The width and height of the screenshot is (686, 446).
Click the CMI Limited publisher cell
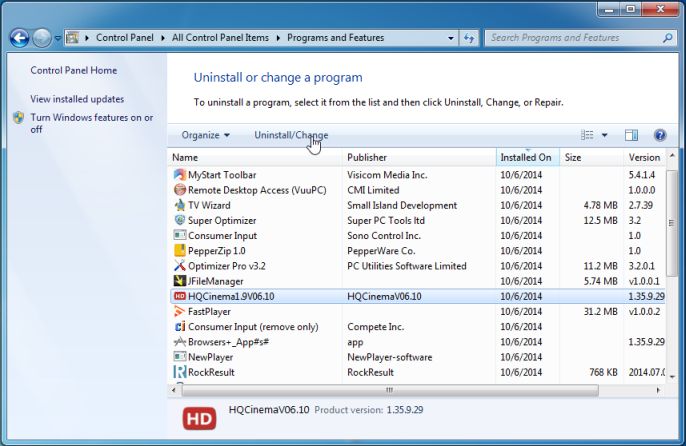pos(373,190)
